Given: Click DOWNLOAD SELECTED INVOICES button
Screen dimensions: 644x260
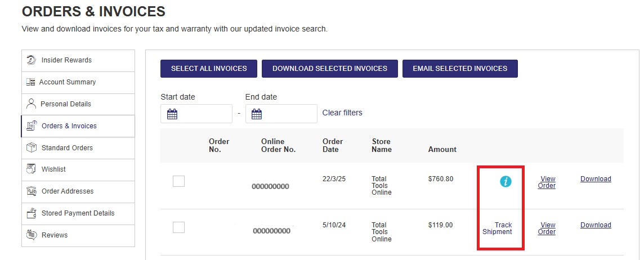Looking at the screenshot, I should (330, 69).
